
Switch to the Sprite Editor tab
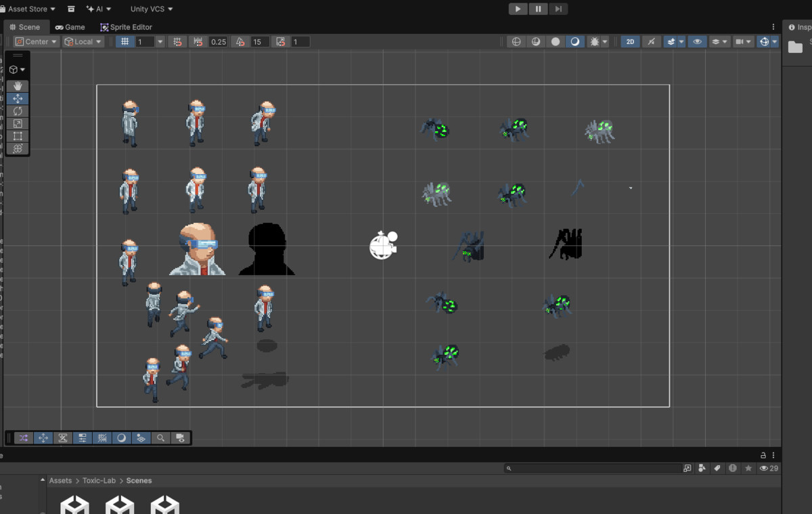[x=127, y=27]
